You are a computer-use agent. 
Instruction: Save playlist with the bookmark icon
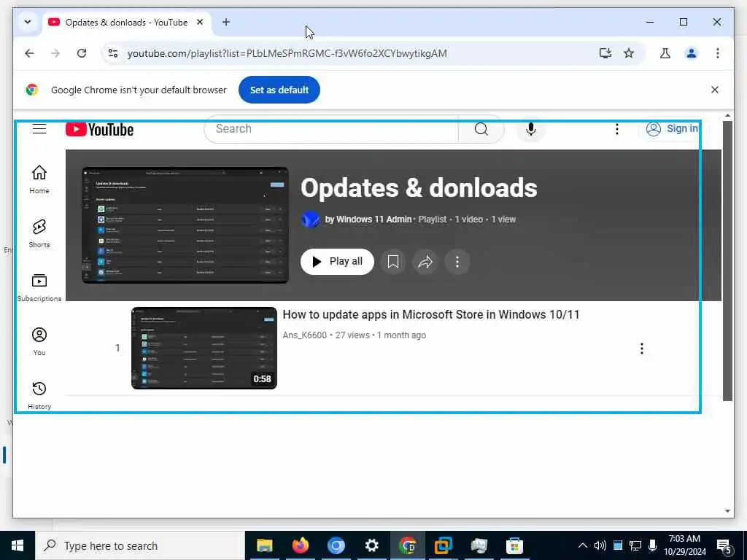point(393,262)
